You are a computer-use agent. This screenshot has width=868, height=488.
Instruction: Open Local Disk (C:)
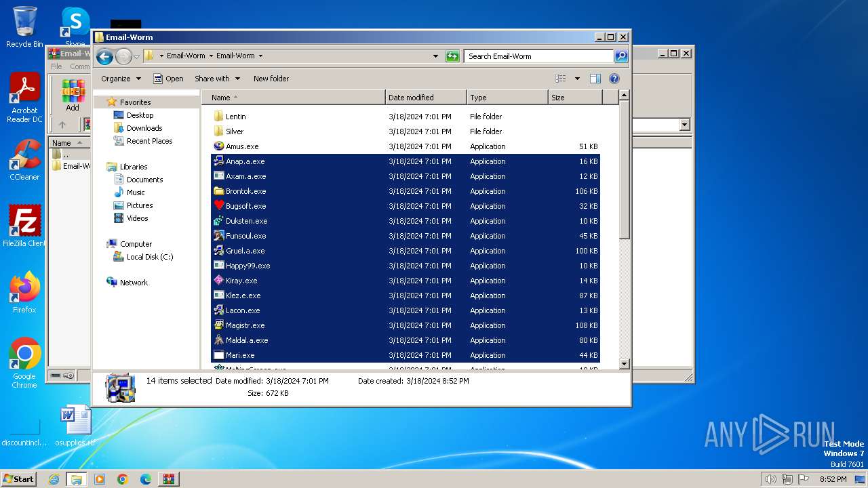(x=150, y=257)
